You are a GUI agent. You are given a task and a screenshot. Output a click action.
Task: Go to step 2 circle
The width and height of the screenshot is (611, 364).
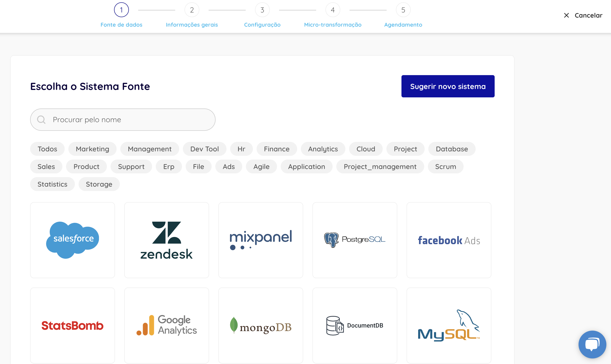tap(192, 10)
